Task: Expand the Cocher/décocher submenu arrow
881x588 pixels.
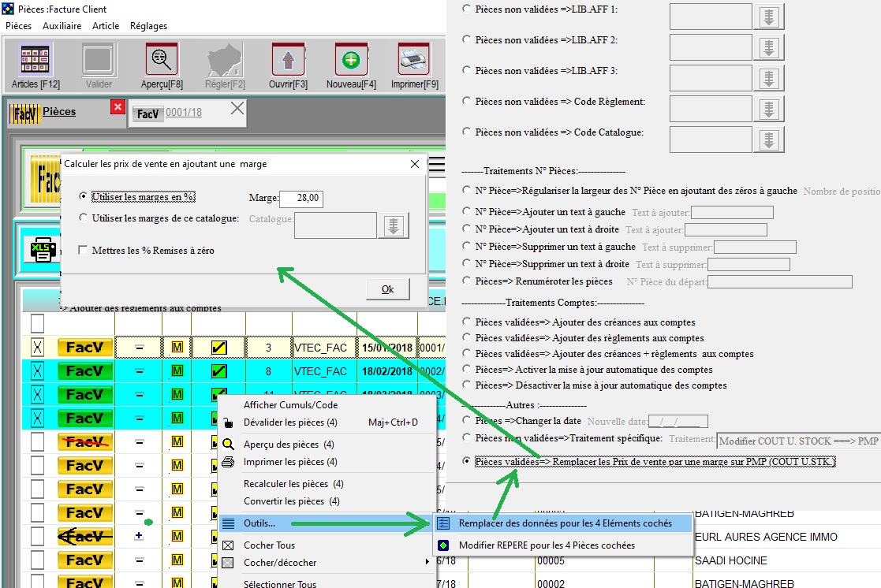Action: point(427,562)
